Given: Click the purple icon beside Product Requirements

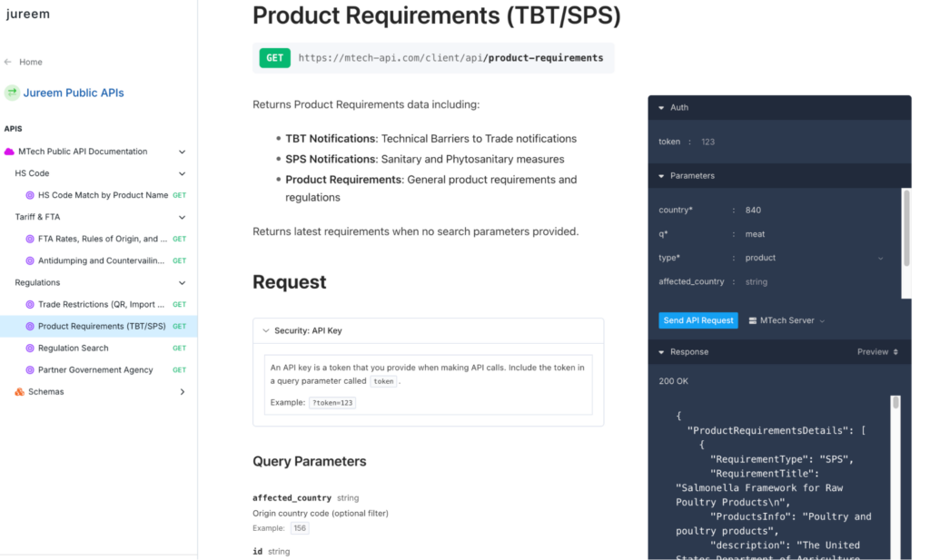Looking at the screenshot, I should [x=30, y=327].
